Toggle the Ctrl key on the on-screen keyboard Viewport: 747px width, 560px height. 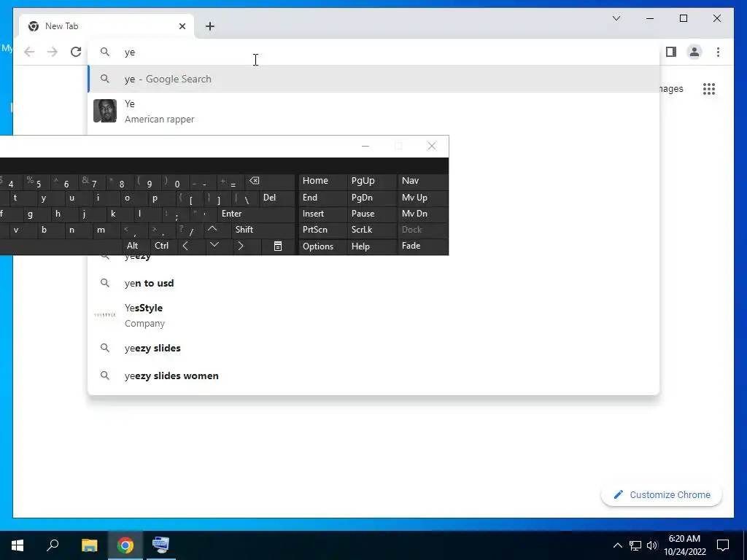tap(164, 246)
